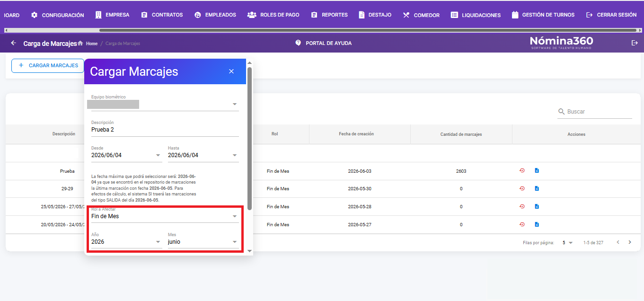Click the Cantidad de marcajes column header

point(461,134)
